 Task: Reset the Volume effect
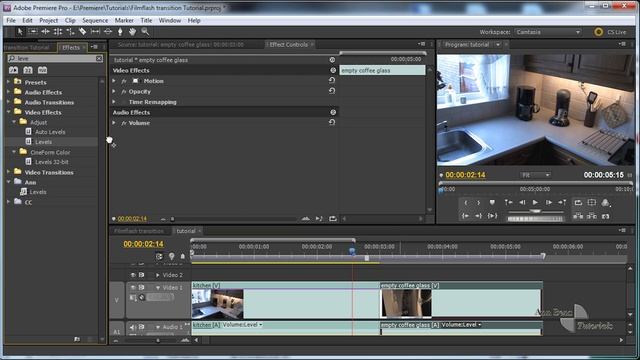point(332,122)
